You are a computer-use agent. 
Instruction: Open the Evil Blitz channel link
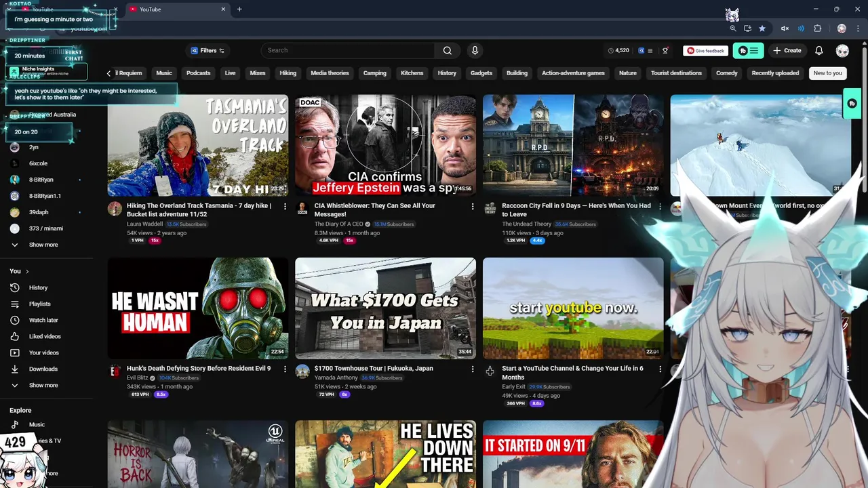[137, 378]
